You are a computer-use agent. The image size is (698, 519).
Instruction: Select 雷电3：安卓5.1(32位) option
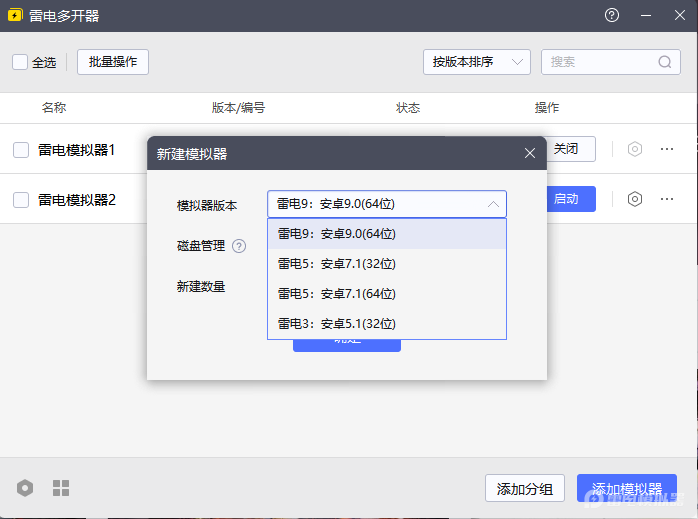coord(387,324)
